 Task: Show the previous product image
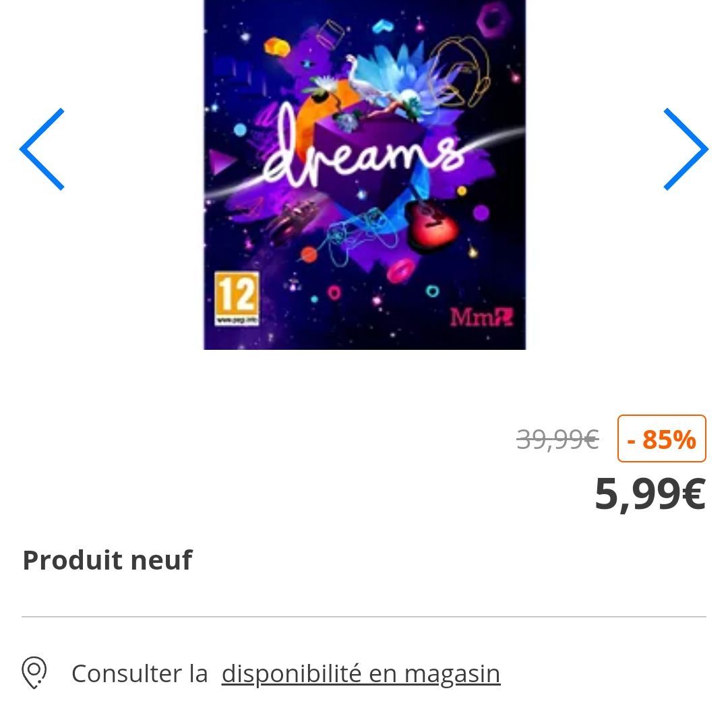tap(42, 149)
